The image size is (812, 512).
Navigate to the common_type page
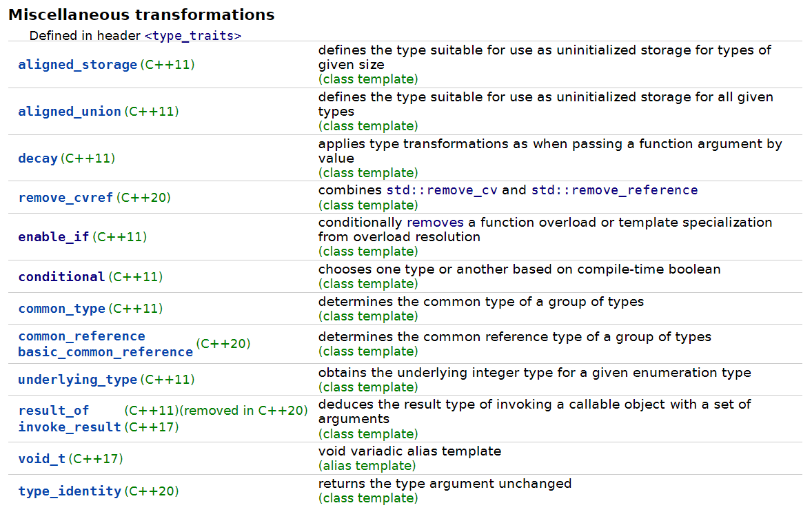[61, 309]
